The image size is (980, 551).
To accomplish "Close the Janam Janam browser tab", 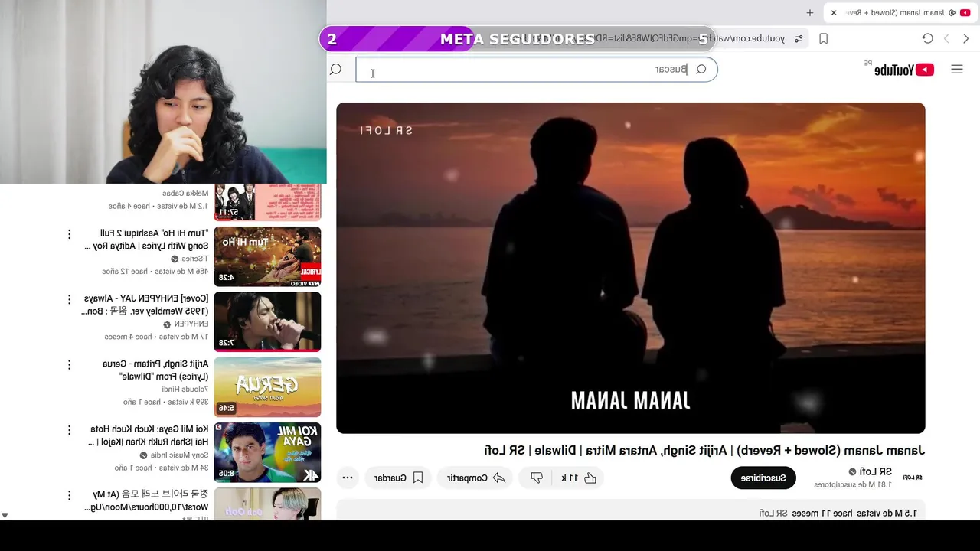I will tap(834, 13).
